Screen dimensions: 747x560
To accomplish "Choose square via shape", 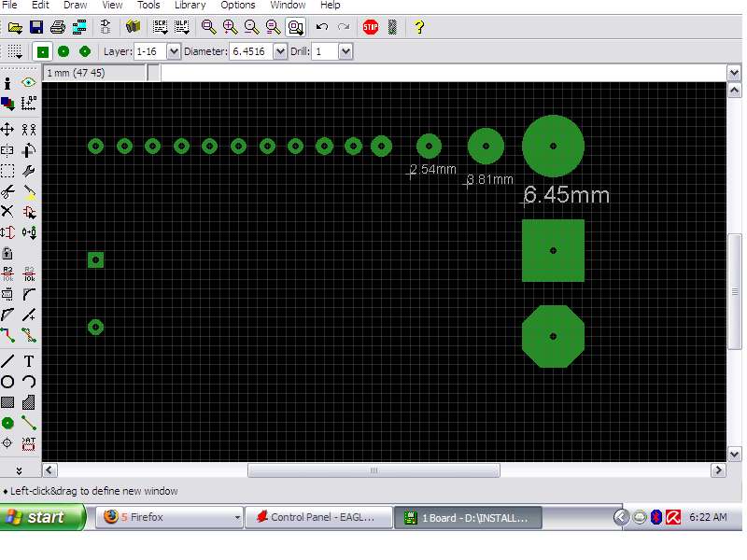I will [42, 51].
